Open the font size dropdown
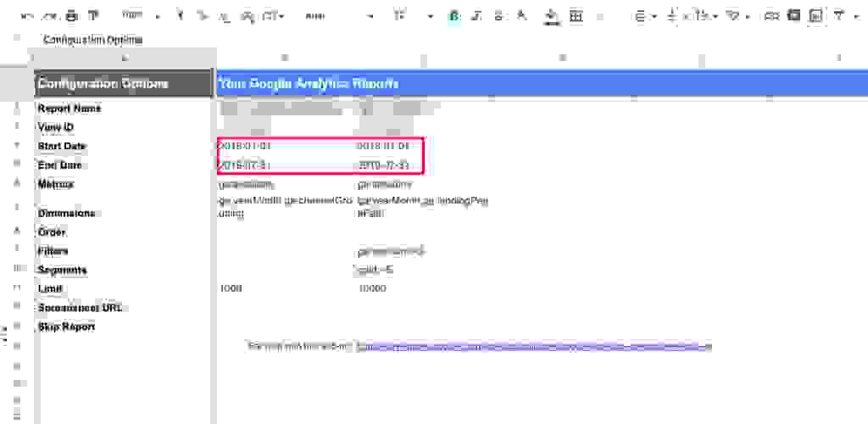Screen dimensions: 868x424 click(414, 17)
